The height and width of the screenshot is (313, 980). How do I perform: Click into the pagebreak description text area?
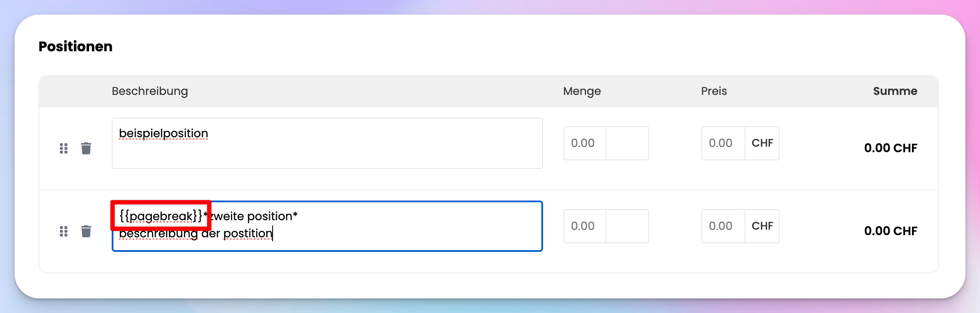[x=327, y=226]
